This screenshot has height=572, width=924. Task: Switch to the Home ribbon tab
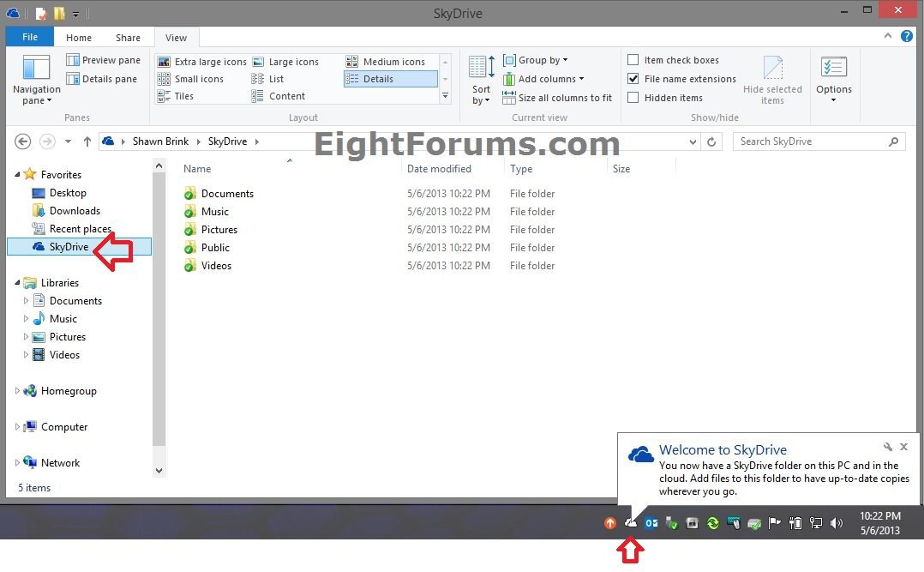[x=79, y=37]
